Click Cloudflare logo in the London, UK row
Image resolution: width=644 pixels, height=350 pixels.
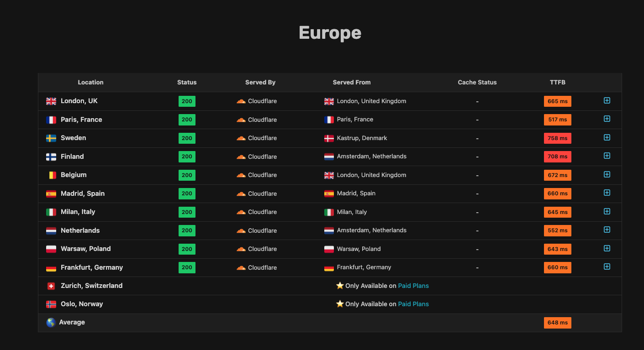tap(241, 101)
